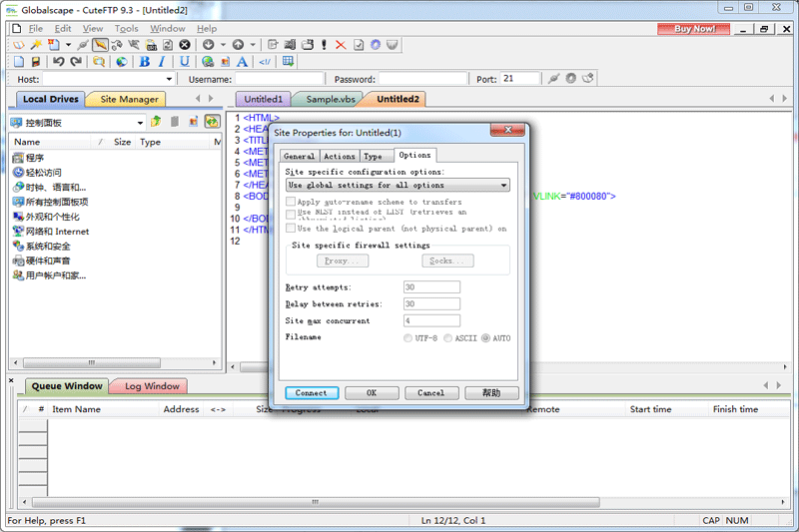This screenshot has height=532, width=799.
Task: Switch to the General tab
Action: coord(300,156)
